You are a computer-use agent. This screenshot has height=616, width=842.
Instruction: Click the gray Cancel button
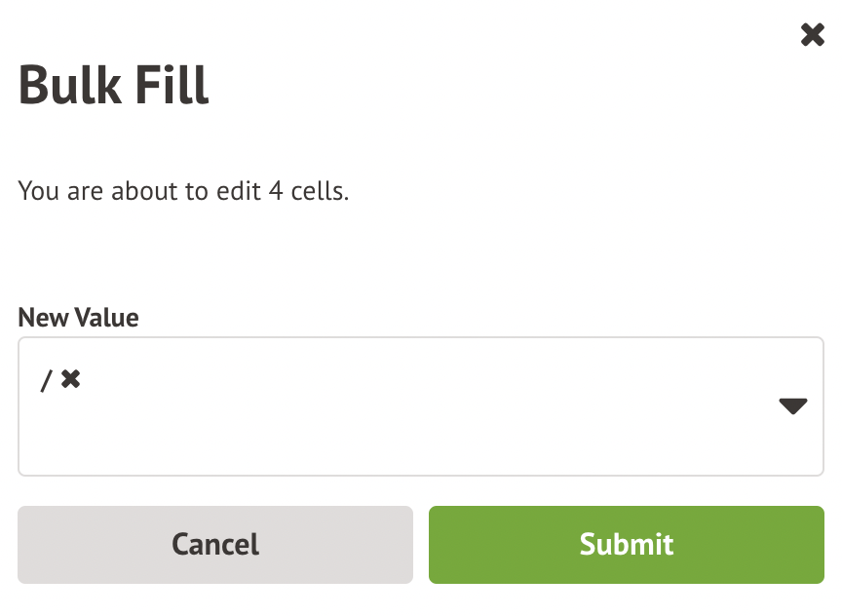[215, 544]
